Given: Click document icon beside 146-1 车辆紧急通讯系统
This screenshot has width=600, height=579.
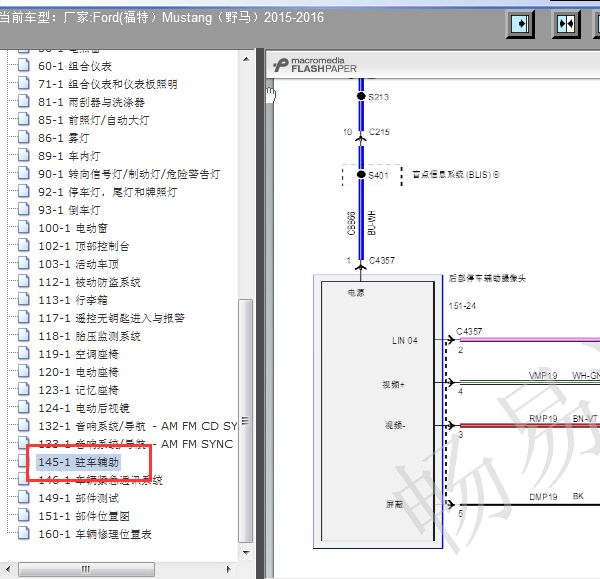Looking at the screenshot, I should pyautogui.click(x=24, y=479).
